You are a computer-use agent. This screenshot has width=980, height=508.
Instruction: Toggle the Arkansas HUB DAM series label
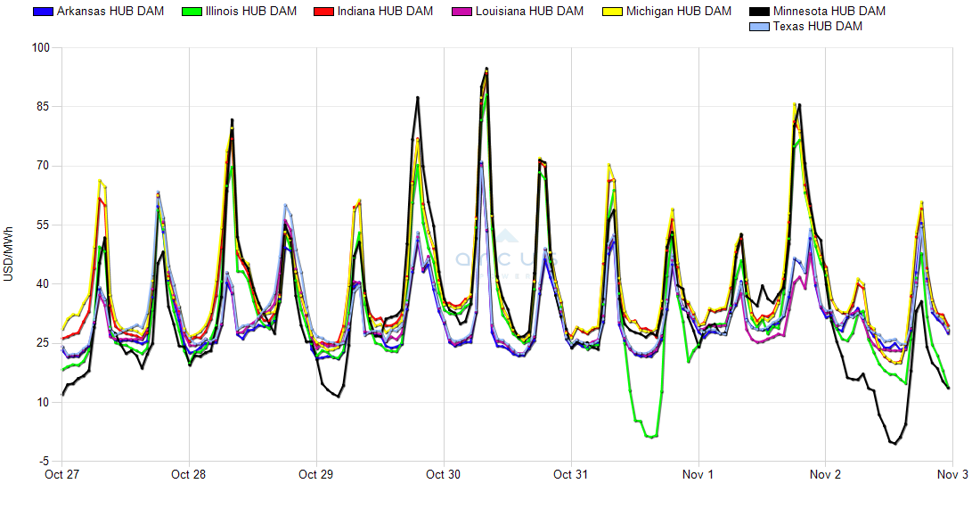[x=110, y=12]
